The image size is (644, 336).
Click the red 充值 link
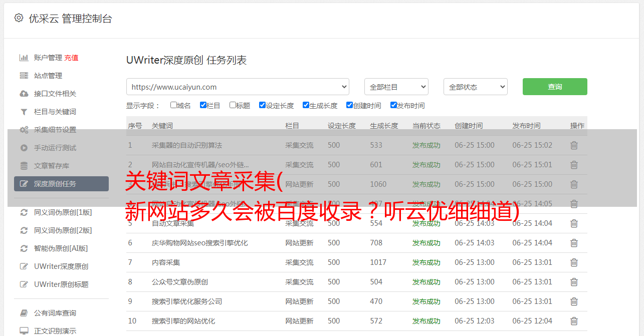pyautogui.click(x=71, y=58)
